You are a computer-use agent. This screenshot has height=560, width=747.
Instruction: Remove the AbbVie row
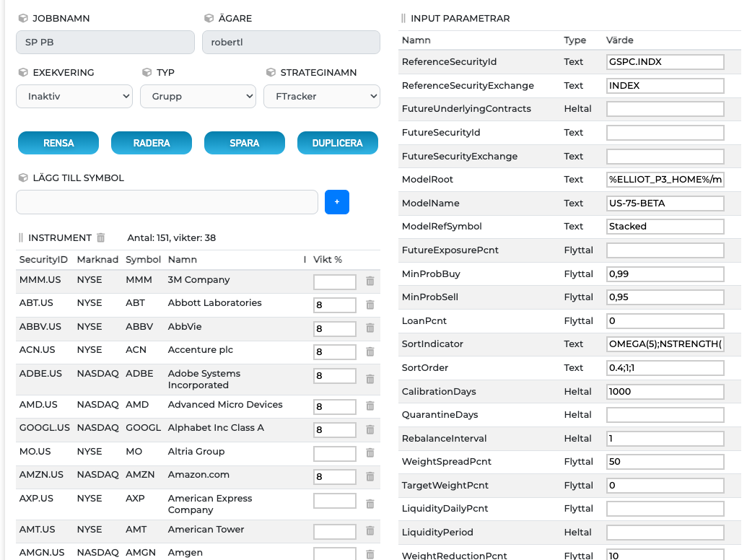[x=370, y=328]
